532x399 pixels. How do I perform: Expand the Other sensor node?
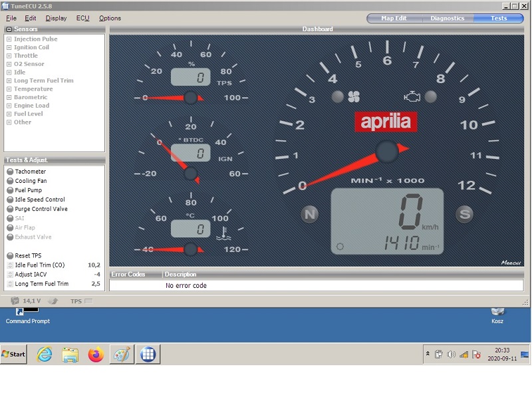(x=9, y=122)
